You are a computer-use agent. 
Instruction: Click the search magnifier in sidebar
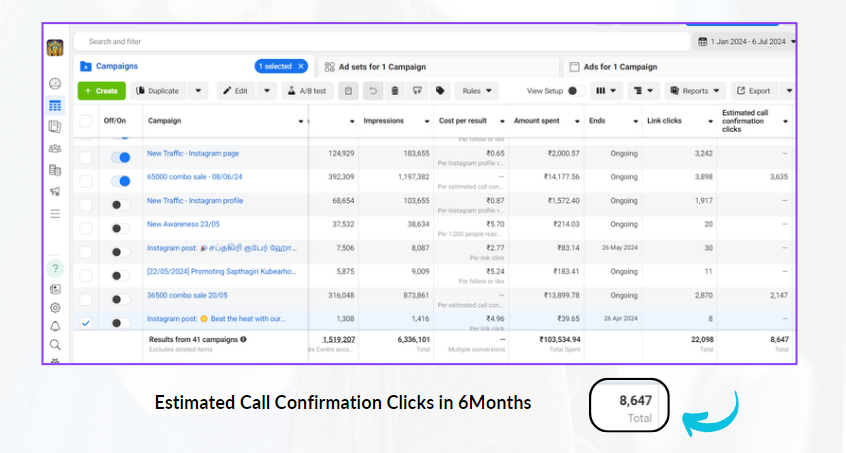coord(55,344)
